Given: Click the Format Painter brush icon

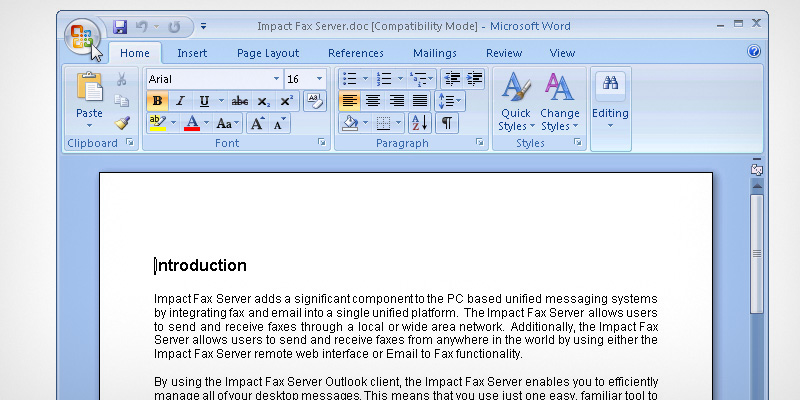Looking at the screenshot, I should coord(121,122).
